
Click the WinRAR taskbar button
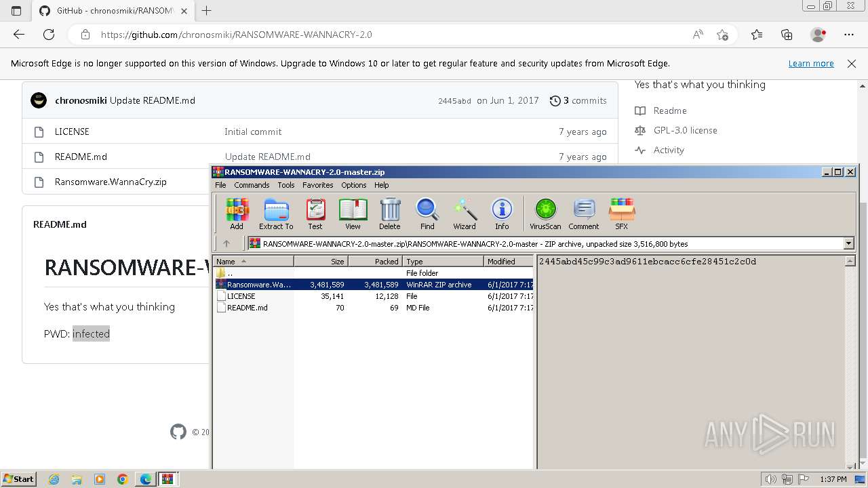click(167, 479)
